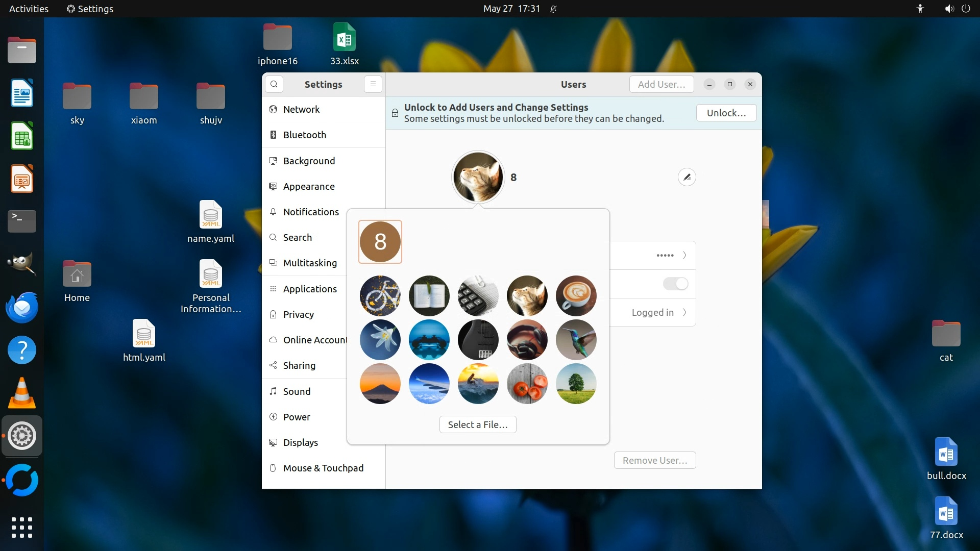Click the pencil edit icon beside username
The width and height of the screenshot is (980, 551).
point(687,177)
